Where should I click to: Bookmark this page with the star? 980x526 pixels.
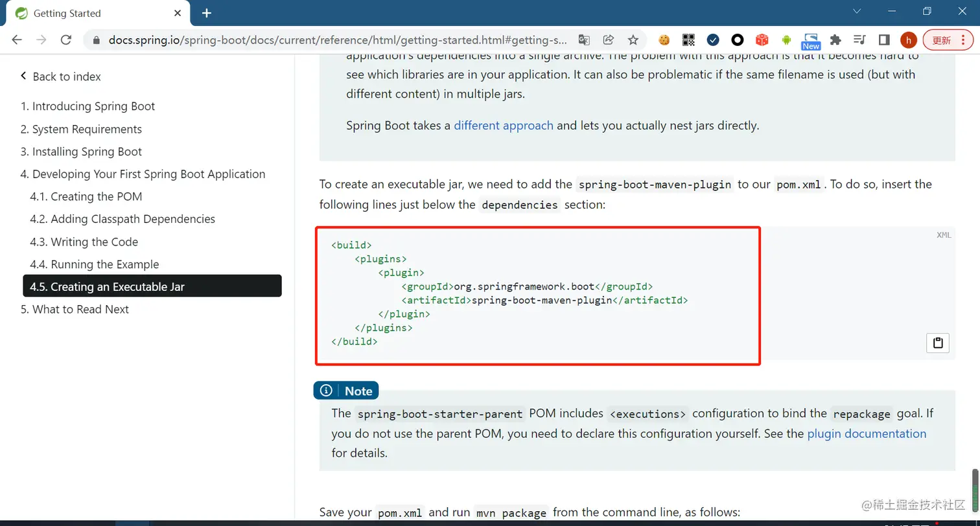[633, 40]
